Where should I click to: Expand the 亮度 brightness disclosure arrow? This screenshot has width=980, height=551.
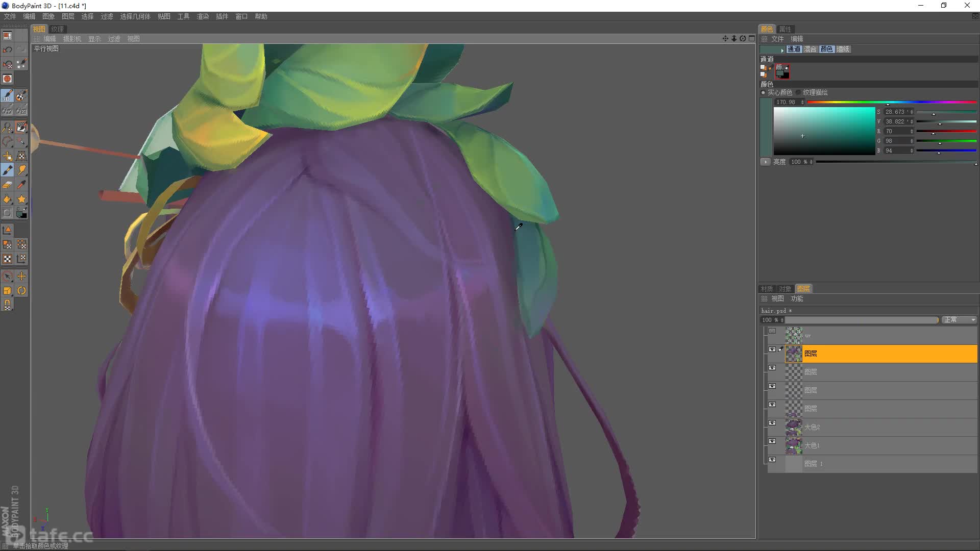765,162
